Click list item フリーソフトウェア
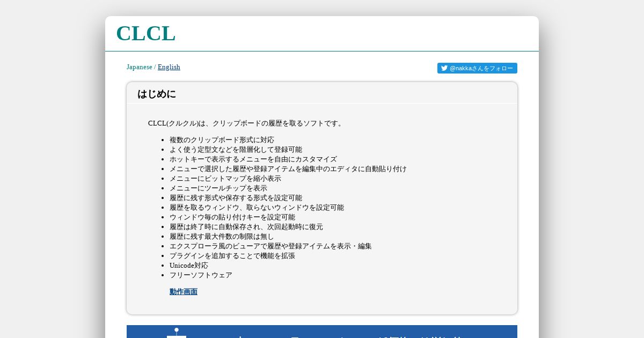644x338 pixels. [201, 275]
